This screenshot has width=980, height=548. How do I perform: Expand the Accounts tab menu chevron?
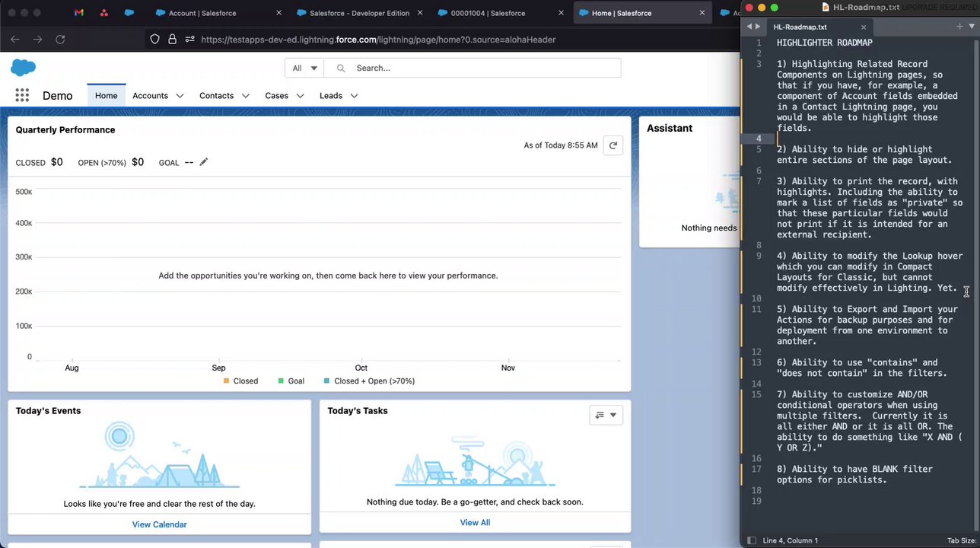click(x=180, y=96)
